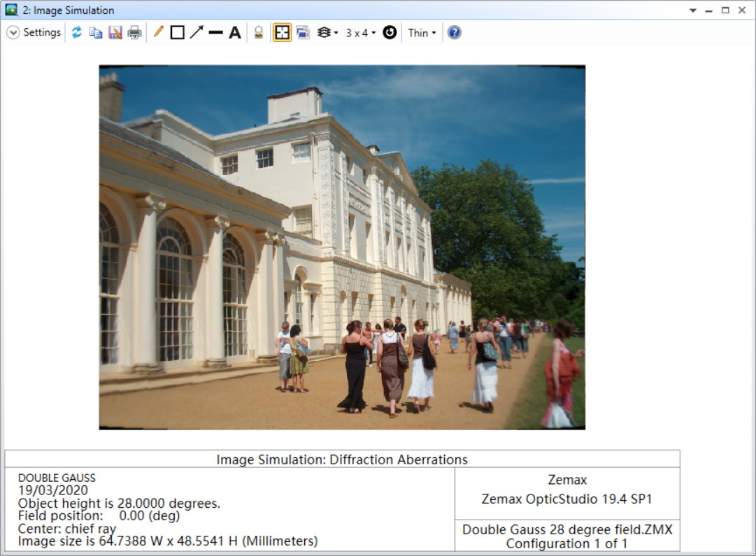Click the Image Simulation title icon
756x556 pixels.
12,10
